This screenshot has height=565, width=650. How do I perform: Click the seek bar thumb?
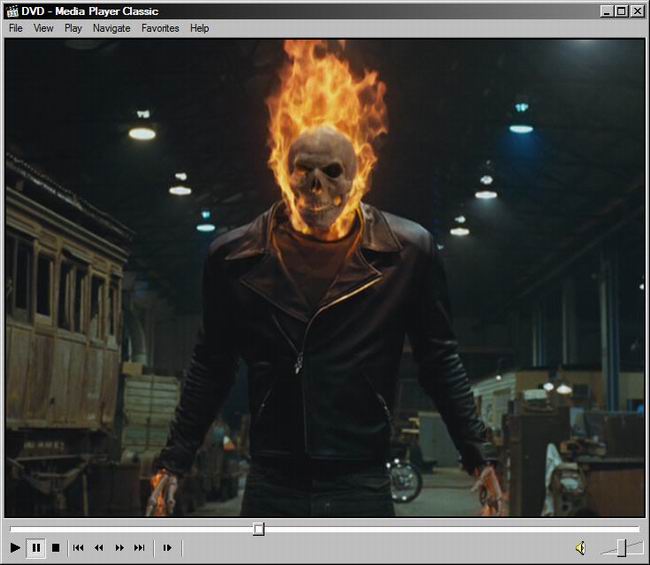[x=259, y=529]
